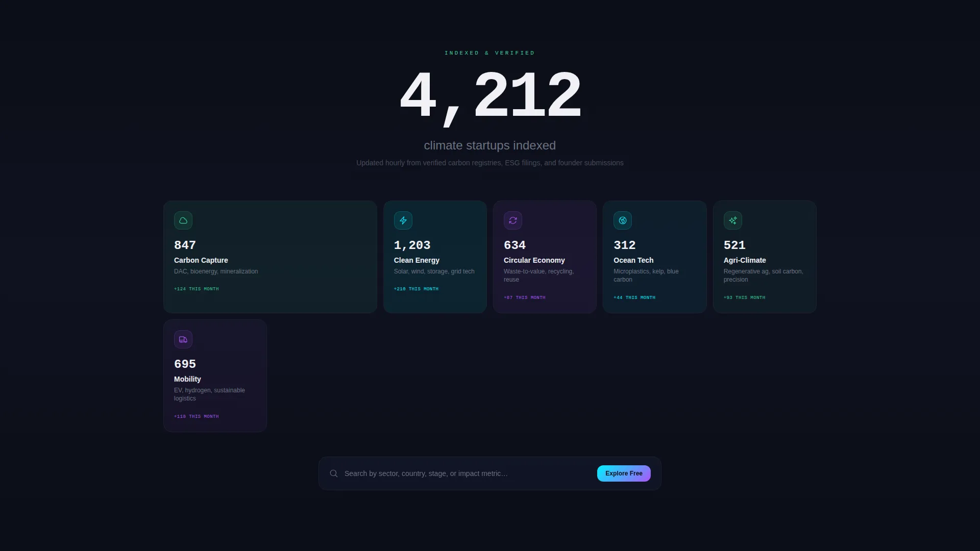Click 'Waste-to-value, recycling, reuse' description
This screenshot has height=551, width=980.
point(539,275)
